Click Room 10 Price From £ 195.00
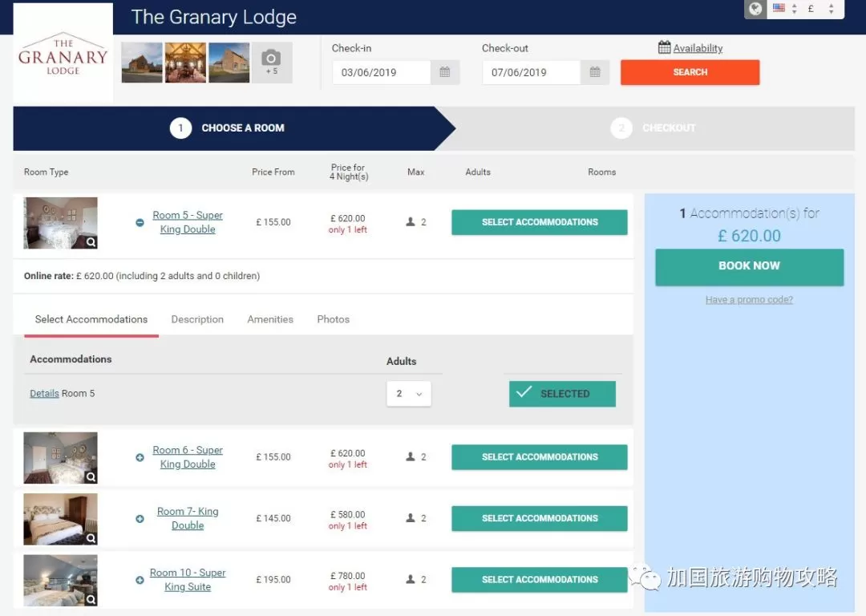This screenshot has width=866, height=616. pos(273,580)
